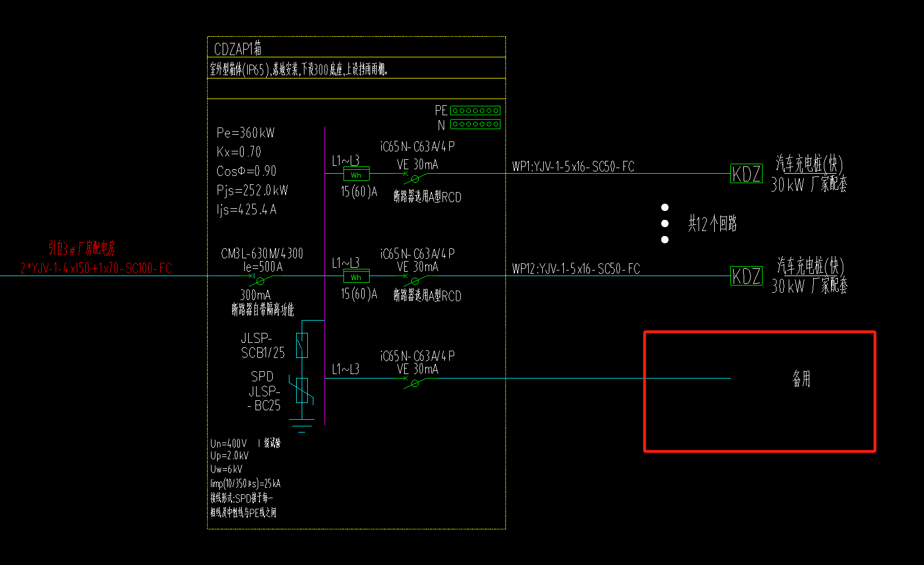Click the grounding symbol below the SPD
This screenshot has width=924, height=565.
pyautogui.click(x=302, y=426)
